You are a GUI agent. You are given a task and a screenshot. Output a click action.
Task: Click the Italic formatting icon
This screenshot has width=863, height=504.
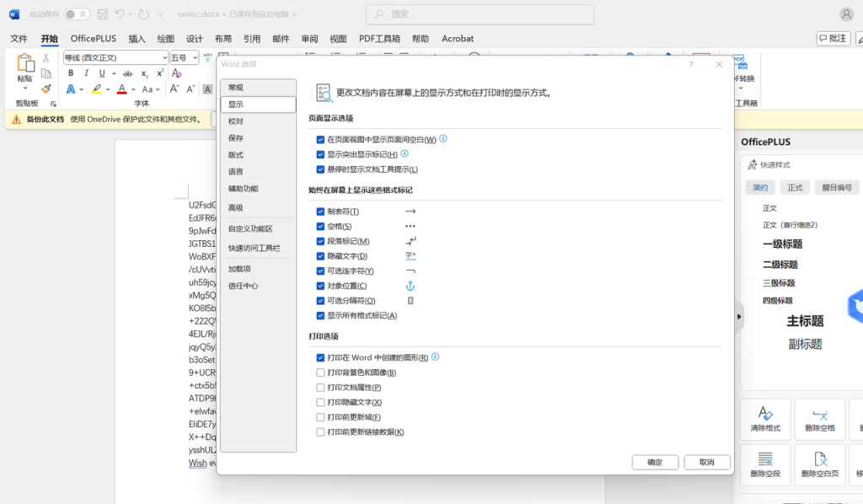point(86,73)
